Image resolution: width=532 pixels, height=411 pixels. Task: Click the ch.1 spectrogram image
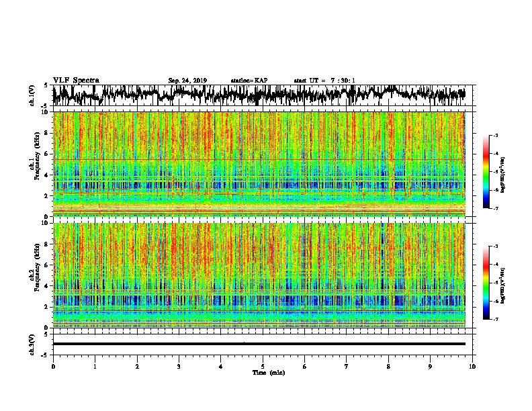259,164
